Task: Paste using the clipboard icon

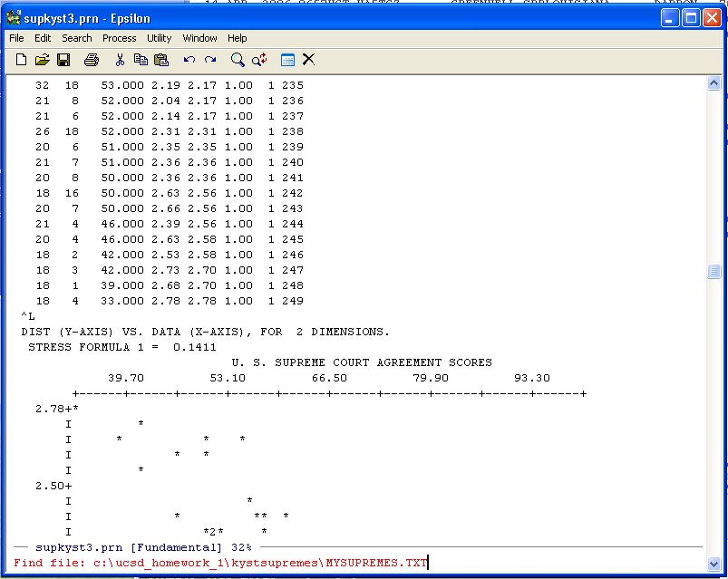Action: click(x=161, y=60)
